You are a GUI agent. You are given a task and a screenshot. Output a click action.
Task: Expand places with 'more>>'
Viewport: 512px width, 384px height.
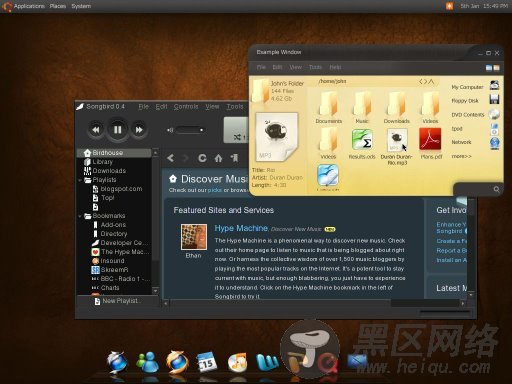(x=461, y=156)
